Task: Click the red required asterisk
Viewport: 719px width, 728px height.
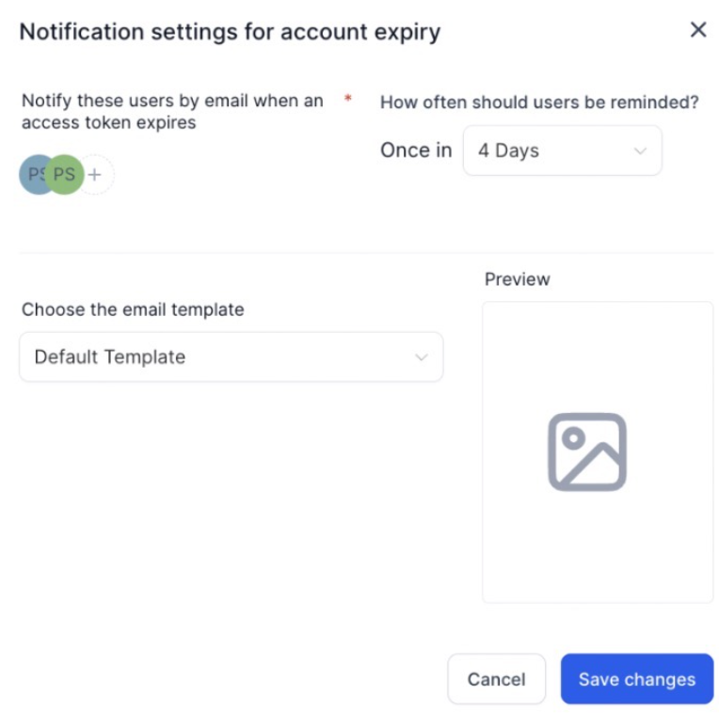Action: tap(347, 99)
